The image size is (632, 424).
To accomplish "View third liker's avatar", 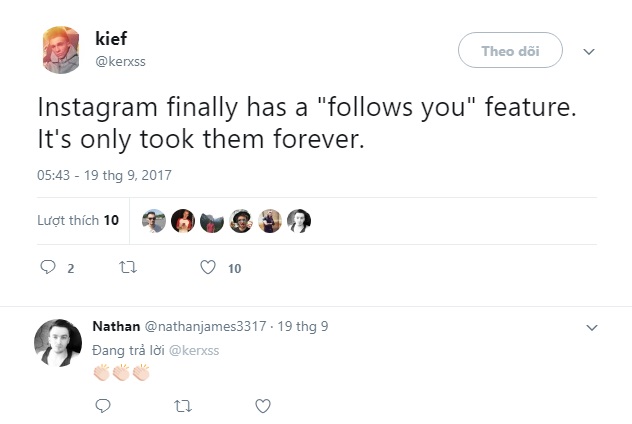I will (211, 221).
